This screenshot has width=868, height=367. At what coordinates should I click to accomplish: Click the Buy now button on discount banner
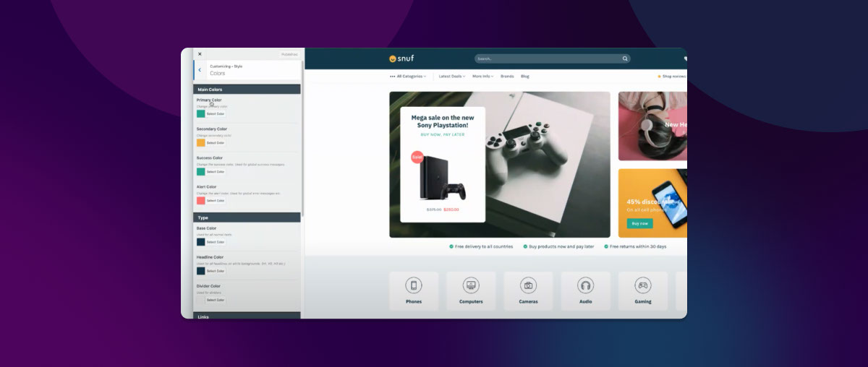[639, 223]
